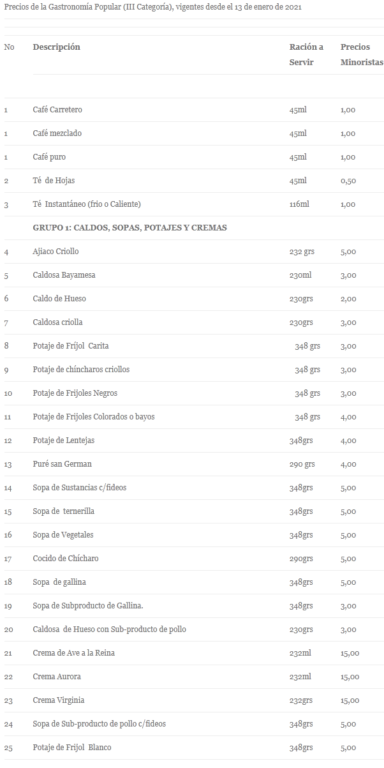
Task: Click the page title about Gastronomía Popular prices
Action: [x=153, y=8]
